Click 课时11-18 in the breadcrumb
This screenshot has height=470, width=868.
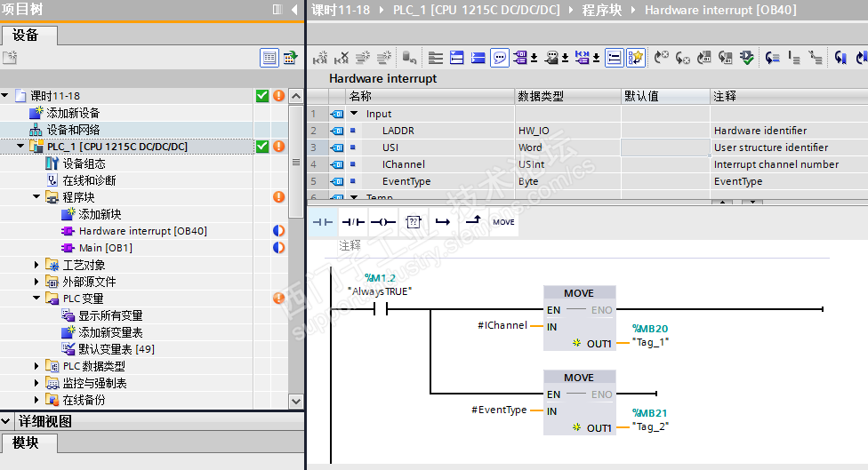click(341, 10)
